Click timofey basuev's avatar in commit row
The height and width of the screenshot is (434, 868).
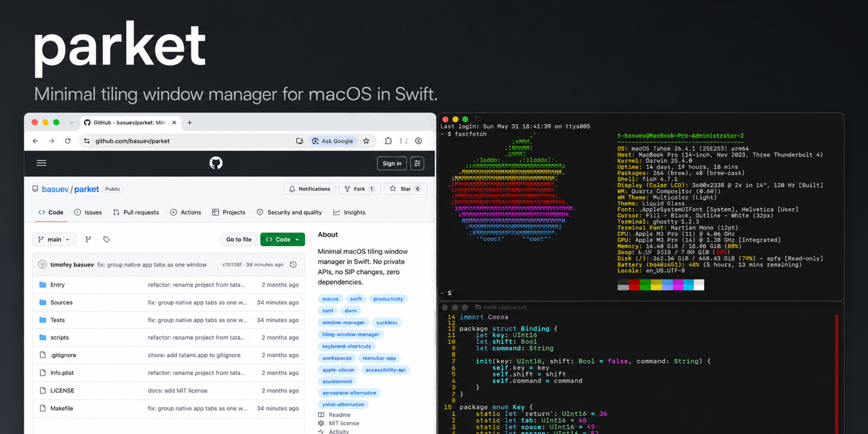pyautogui.click(x=43, y=264)
